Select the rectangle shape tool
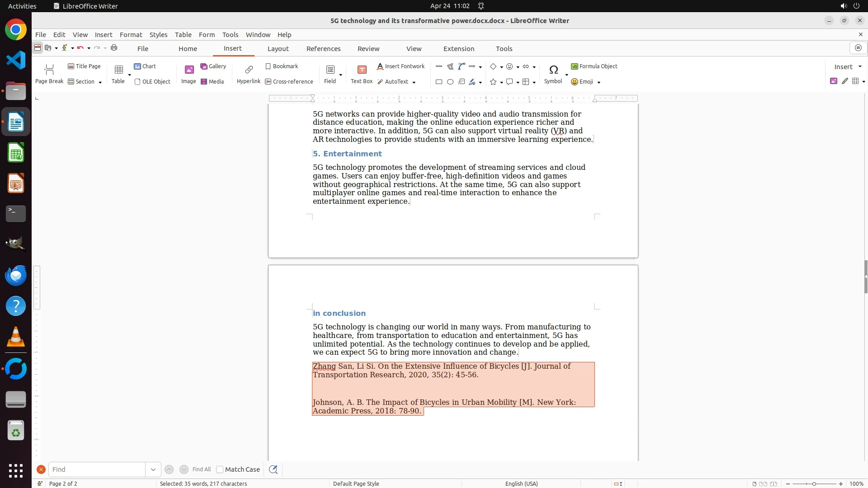The image size is (868, 488). click(x=439, y=82)
